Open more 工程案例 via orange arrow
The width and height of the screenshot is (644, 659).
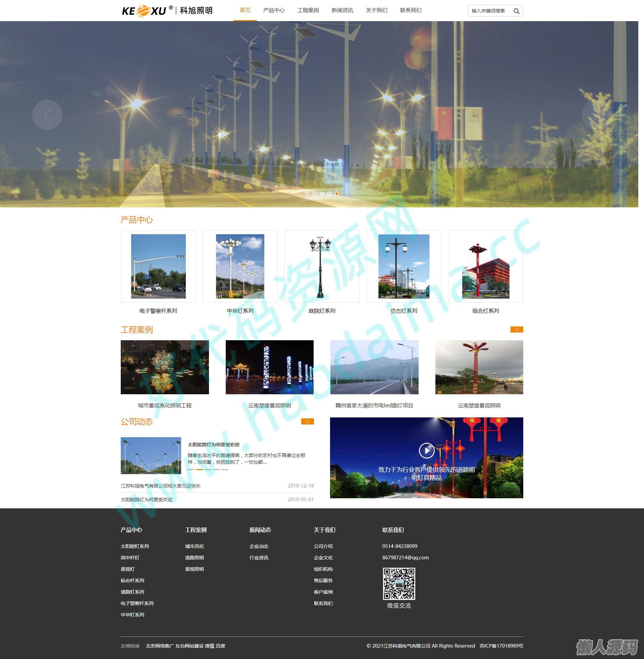point(517,329)
